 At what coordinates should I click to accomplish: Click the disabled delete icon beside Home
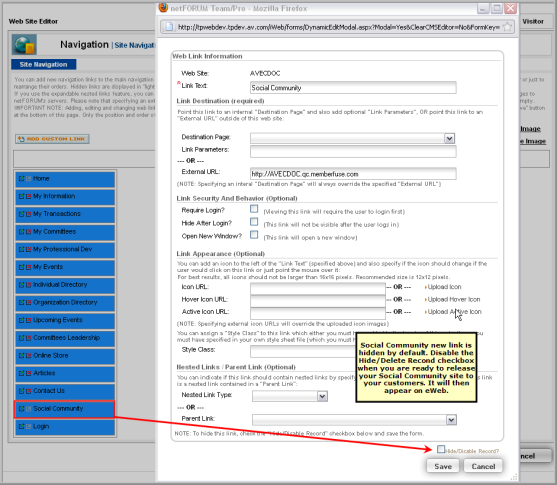(x=28, y=178)
